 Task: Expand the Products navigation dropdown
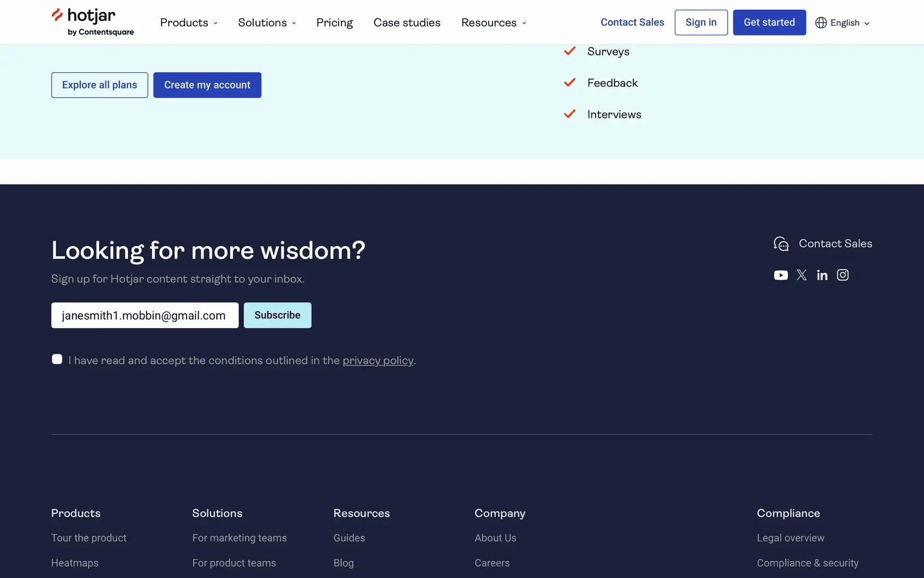(189, 23)
